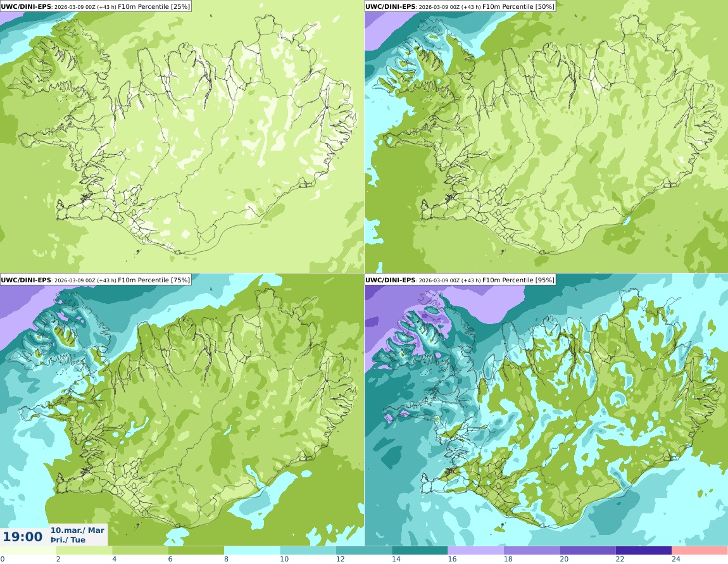Pick the olive green 6–8 legend swatch
The image size is (728, 564).
(196, 551)
